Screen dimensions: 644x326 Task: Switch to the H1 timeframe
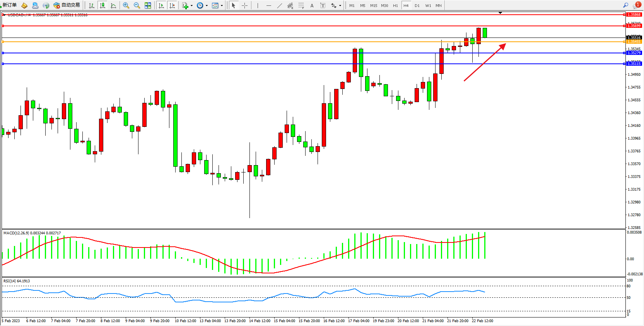point(395,5)
